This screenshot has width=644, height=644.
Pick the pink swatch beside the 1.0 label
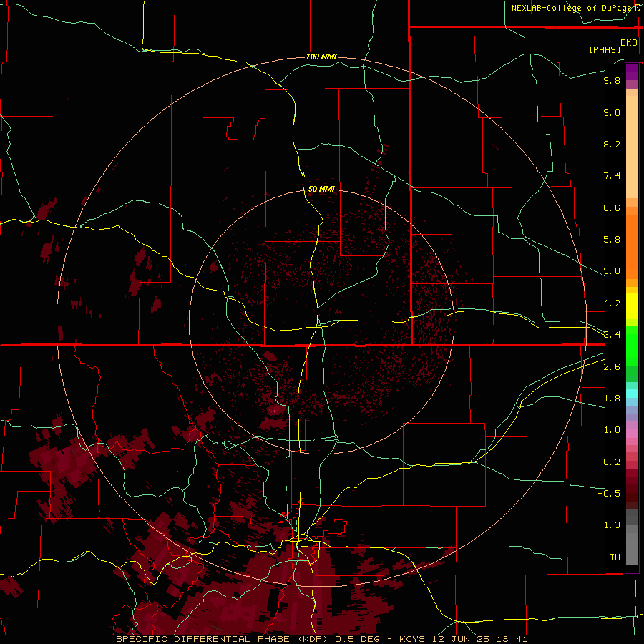coord(632,434)
